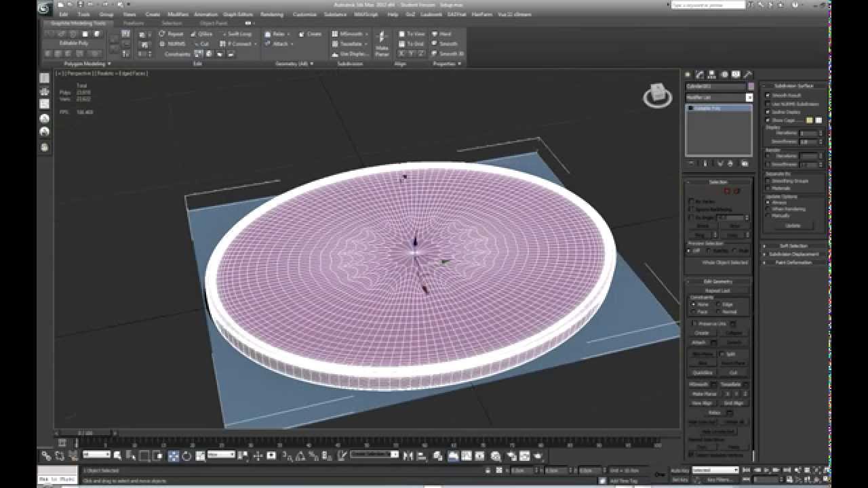Viewport: 868px width, 488px height.
Task: Open the Create command panel tab
Action: tap(688, 75)
